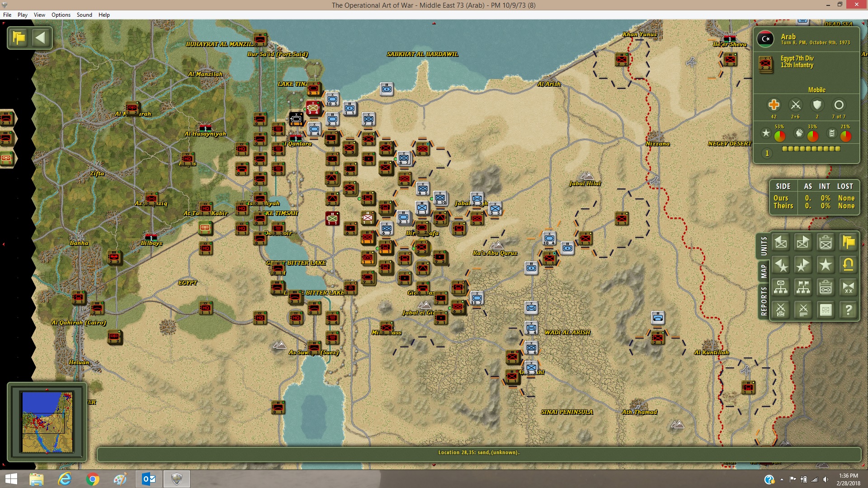
Task: Click the back arrow button top-left
Action: [x=41, y=38]
